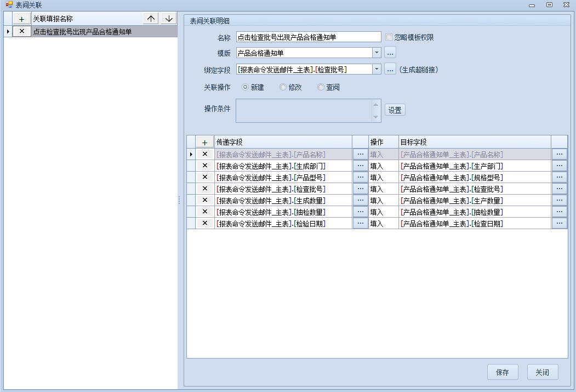Select the 新建 radio option
The image size is (576, 392).
pyautogui.click(x=244, y=87)
